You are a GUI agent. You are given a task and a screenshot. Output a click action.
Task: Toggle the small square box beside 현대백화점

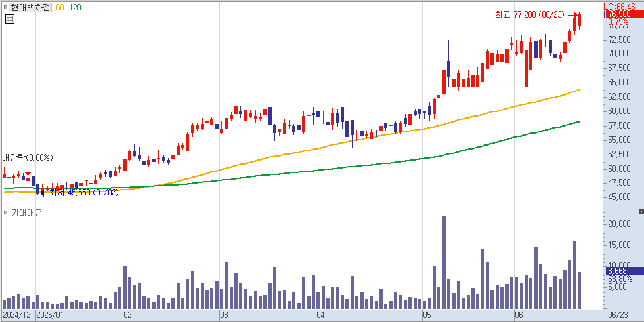(x=6, y=7)
